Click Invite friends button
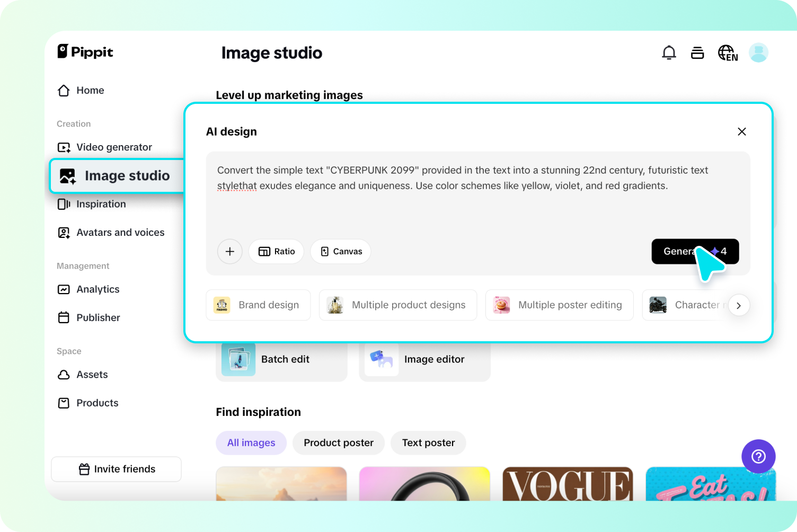Image resolution: width=797 pixels, height=532 pixels. coord(116,469)
